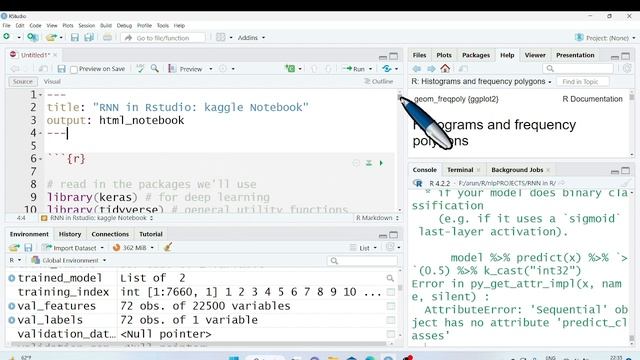View val_features as data table icon

pos(391,306)
